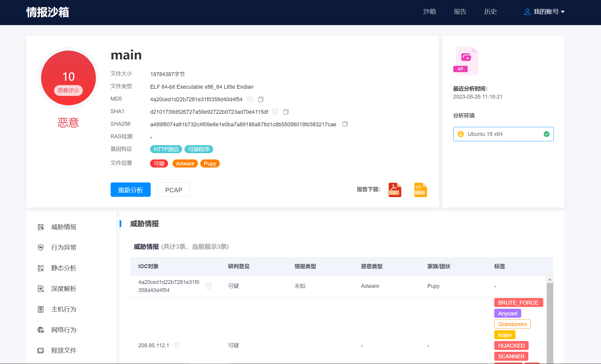
Task: Go to the 历史 history page
Action: click(490, 12)
